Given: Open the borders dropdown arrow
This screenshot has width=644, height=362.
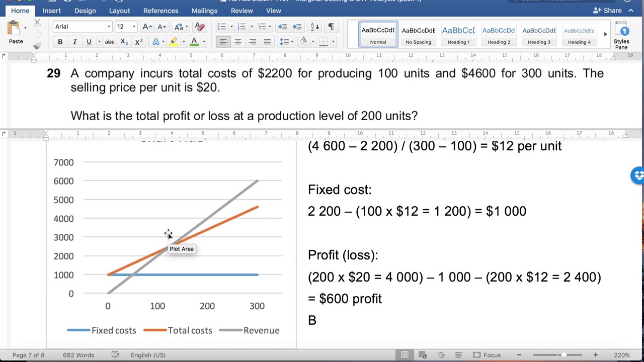Looking at the screenshot, I should tap(333, 42).
